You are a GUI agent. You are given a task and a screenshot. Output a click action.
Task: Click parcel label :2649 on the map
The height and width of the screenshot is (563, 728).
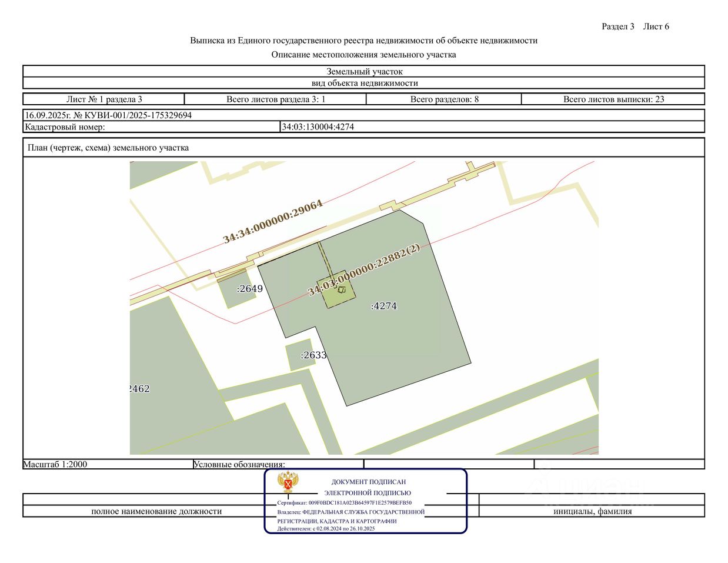[249, 289]
